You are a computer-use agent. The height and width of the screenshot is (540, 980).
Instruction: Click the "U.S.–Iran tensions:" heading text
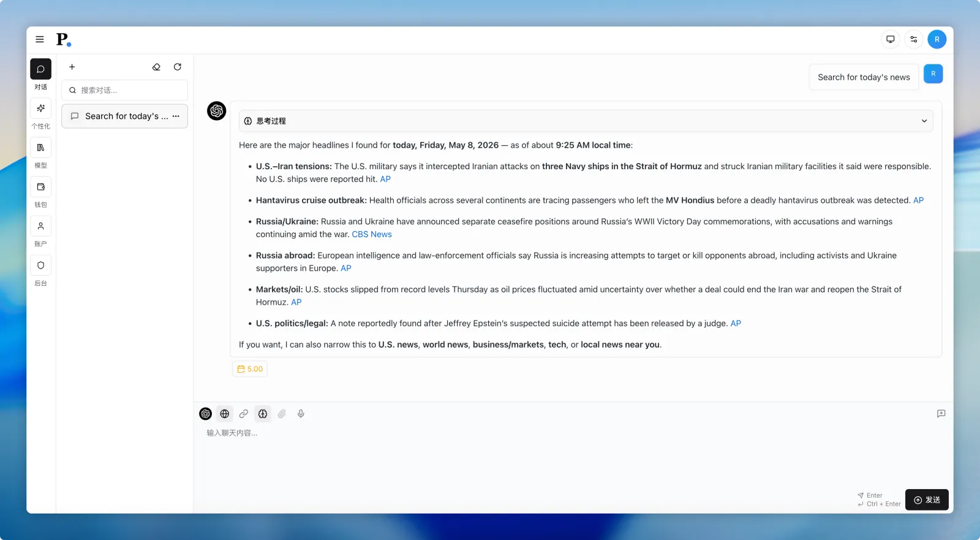pos(294,166)
